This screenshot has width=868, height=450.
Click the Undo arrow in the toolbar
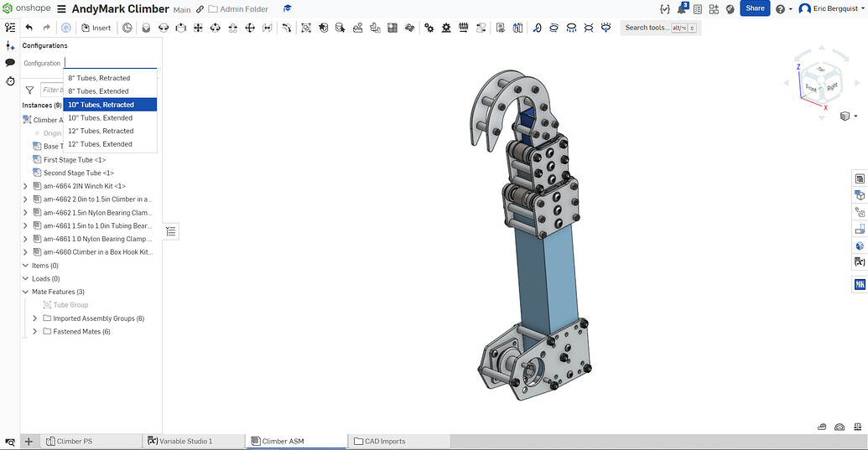(29, 28)
